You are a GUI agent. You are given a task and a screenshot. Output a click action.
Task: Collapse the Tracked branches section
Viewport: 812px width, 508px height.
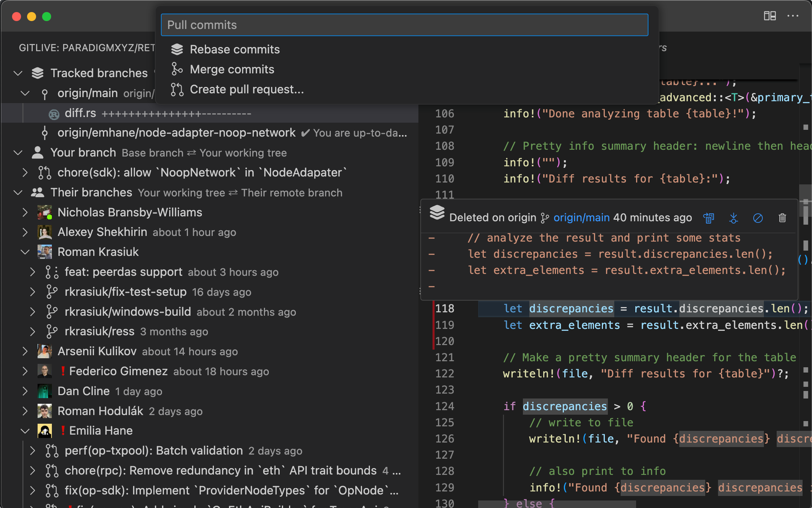point(18,73)
